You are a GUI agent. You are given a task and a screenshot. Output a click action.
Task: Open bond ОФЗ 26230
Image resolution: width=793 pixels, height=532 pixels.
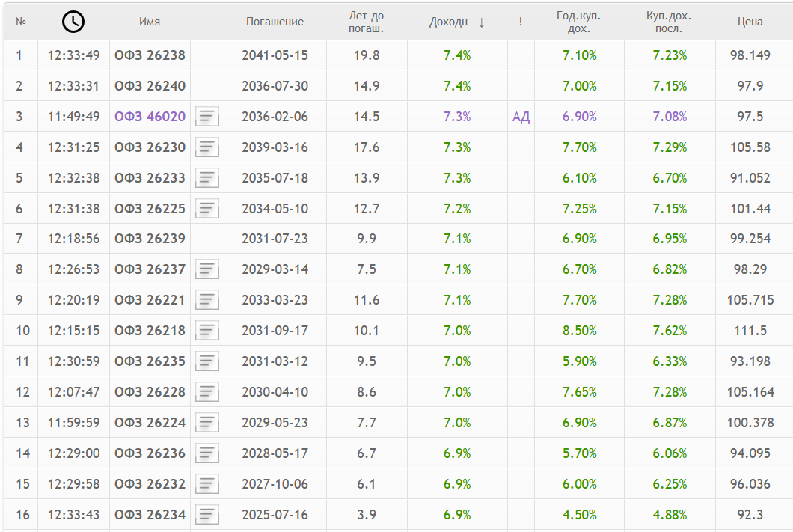[150, 147]
